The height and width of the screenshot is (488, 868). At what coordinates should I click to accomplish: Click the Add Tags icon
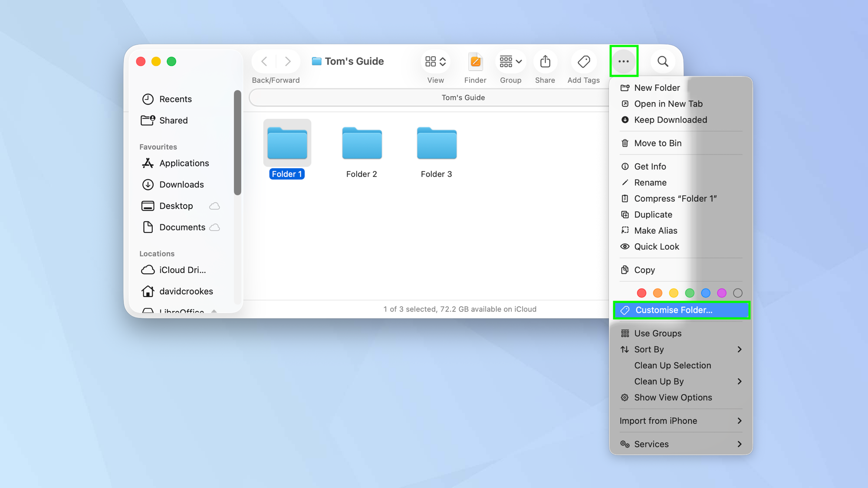(583, 61)
